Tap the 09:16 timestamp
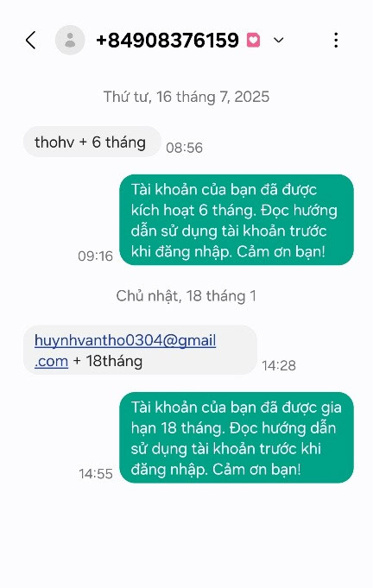This screenshot has width=373, height=588. pos(96,256)
